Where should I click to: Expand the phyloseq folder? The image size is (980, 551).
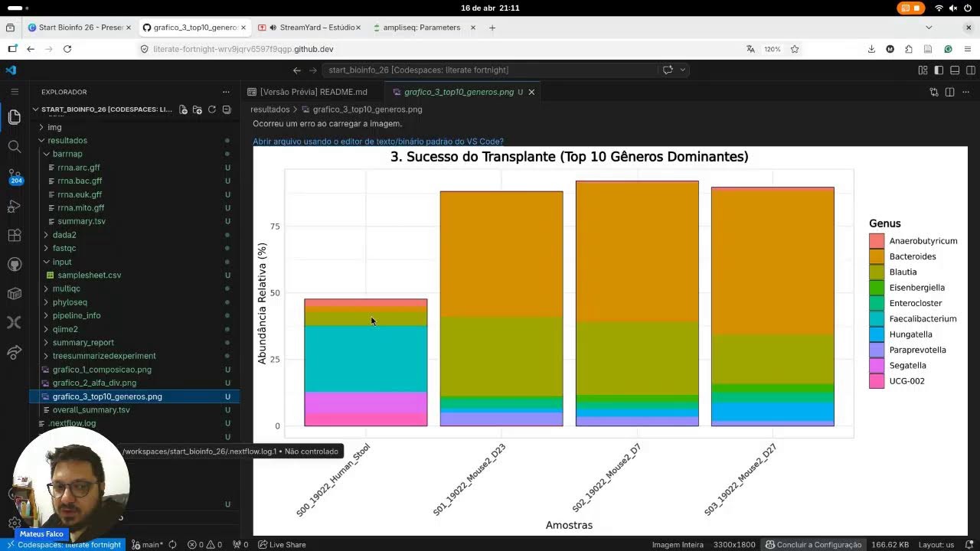[x=70, y=302]
